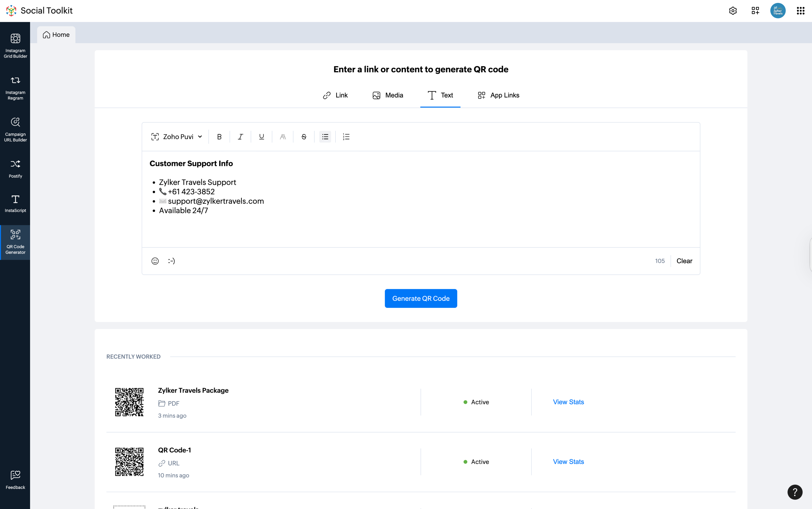
Task: Open the Zylker Travels profile avatar menu
Action: pyautogui.click(x=778, y=11)
